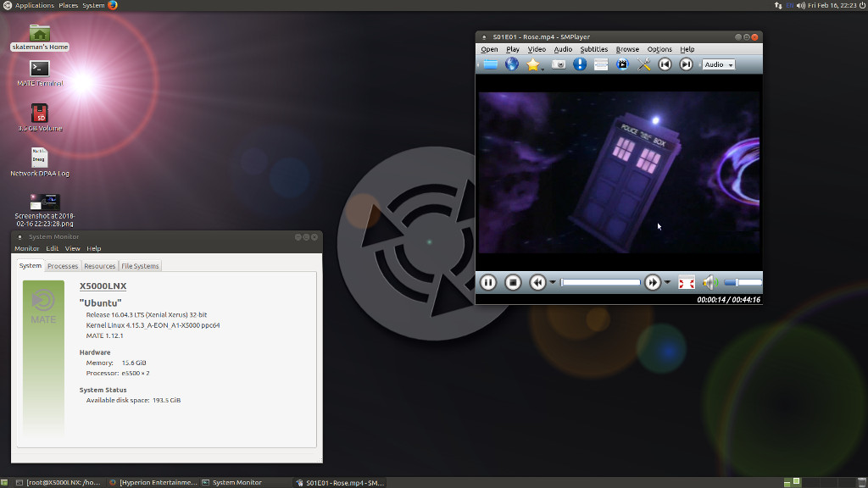868x488 pixels.
Task: Open the Browse menu
Action: tap(627, 49)
